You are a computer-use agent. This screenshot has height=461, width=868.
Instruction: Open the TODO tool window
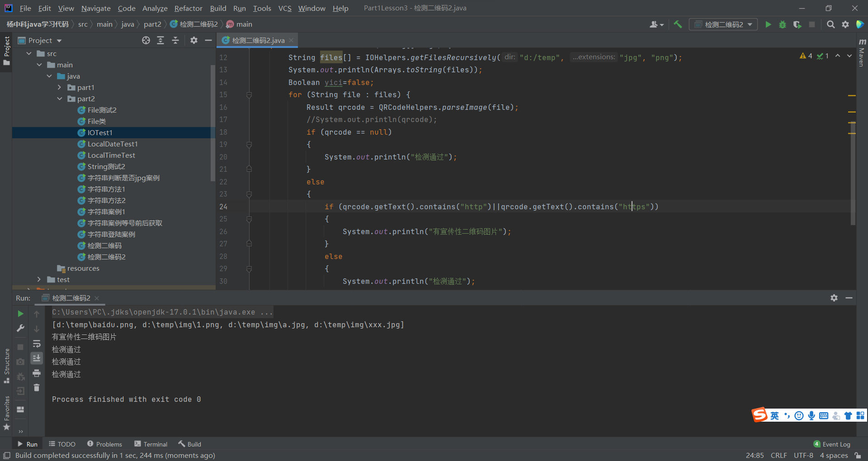click(62, 444)
